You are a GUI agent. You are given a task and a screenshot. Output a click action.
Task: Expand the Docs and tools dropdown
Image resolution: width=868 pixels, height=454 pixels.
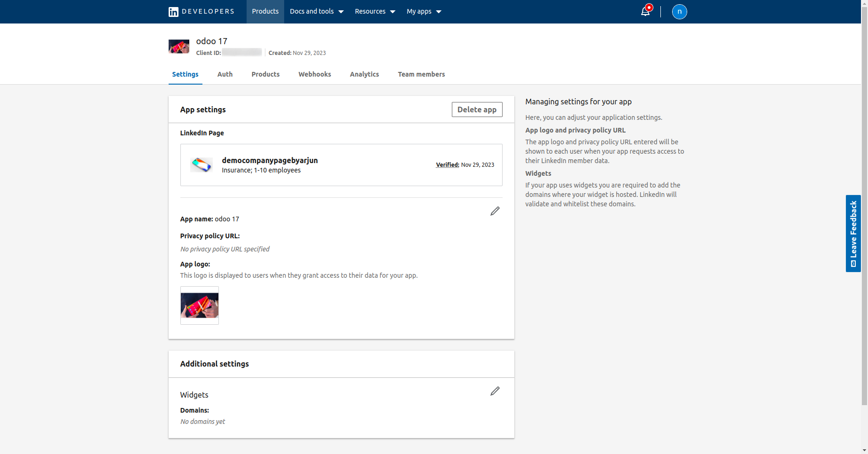pos(317,12)
